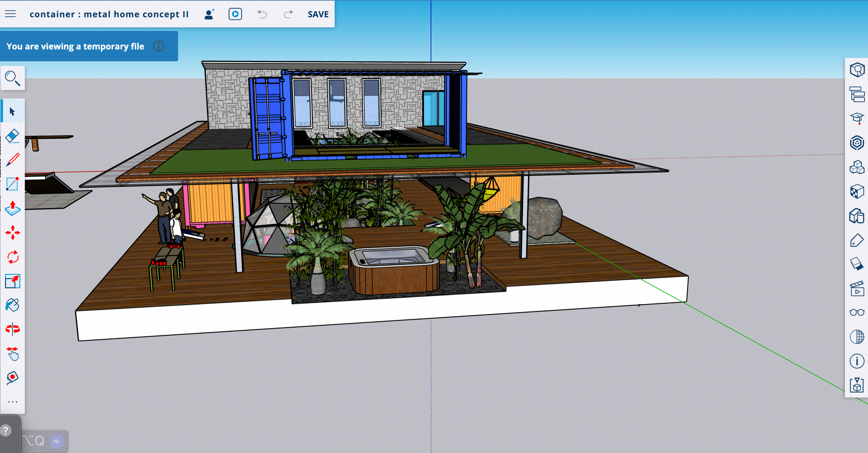The height and width of the screenshot is (453, 868).
Task: Select the Line pencil tool
Action: [x=13, y=159]
